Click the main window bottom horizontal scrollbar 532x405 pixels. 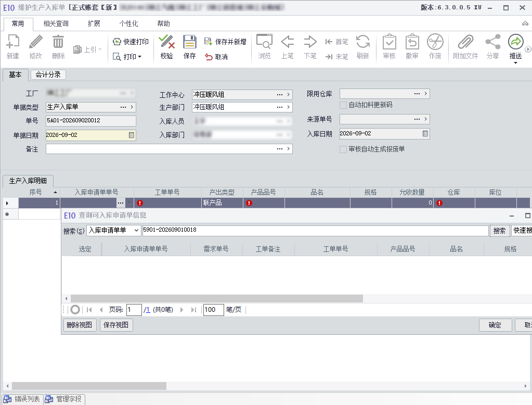click(x=89, y=386)
